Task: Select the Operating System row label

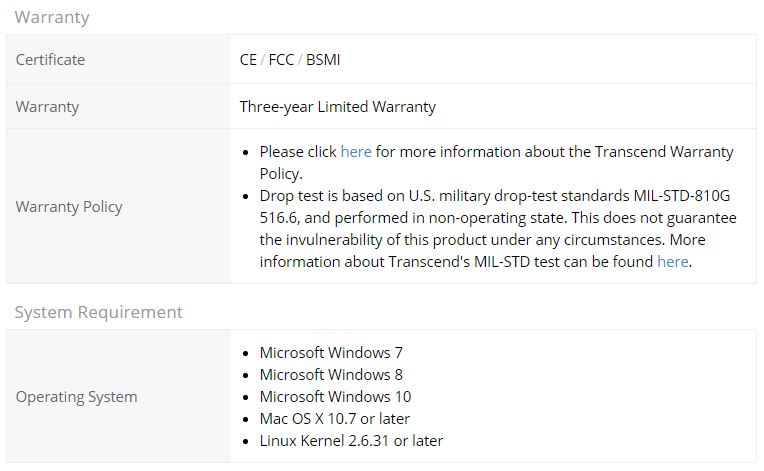Action: coord(76,396)
